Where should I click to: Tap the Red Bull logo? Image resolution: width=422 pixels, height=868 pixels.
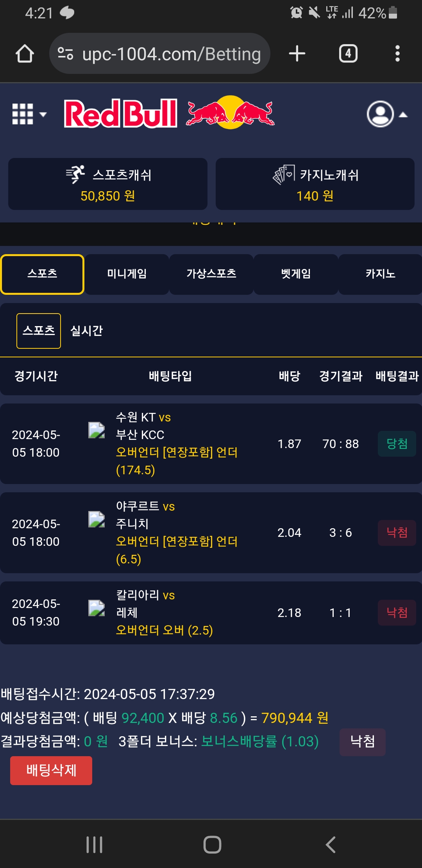point(169,113)
